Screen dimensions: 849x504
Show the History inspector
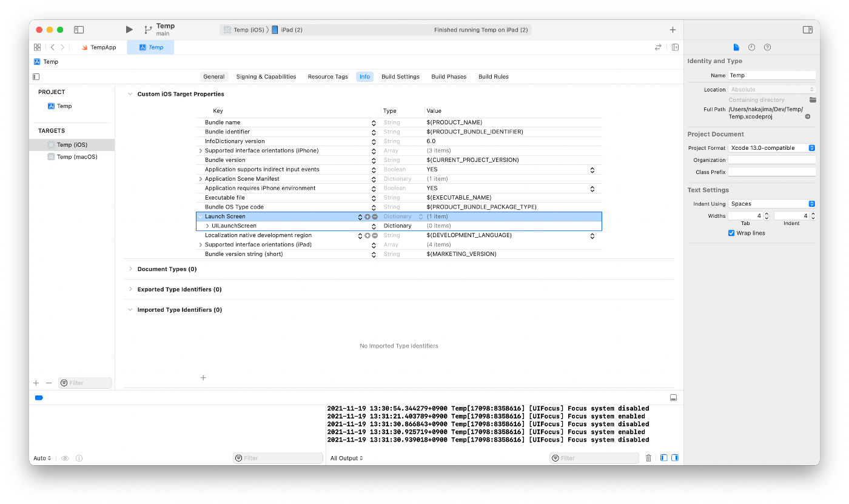click(x=752, y=47)
